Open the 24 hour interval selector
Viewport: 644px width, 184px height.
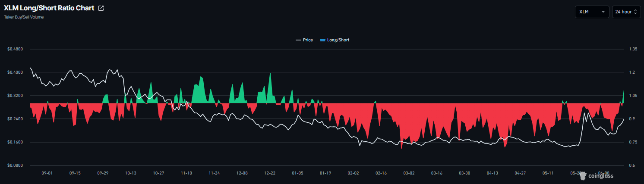pyautogui.click(x=626, y=12)
